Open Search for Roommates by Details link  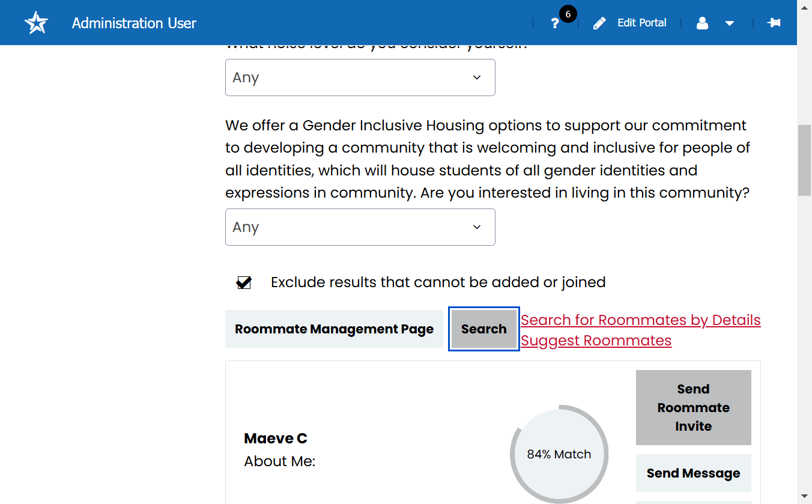click(641, 320)
